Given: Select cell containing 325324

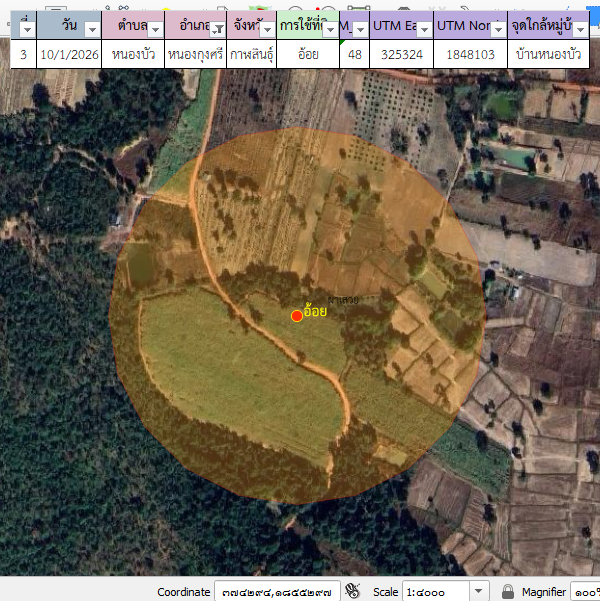Looking at the screenshot, I should coord(401,54).
